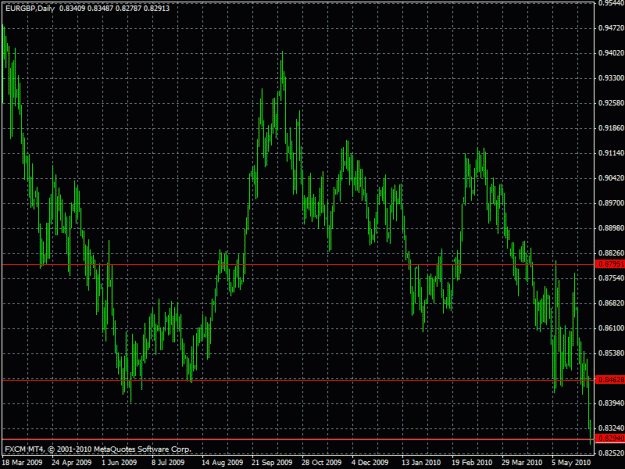Click the 0.82913 close value in title
This screenshot has height=469, width=625.
pos(157,8)
